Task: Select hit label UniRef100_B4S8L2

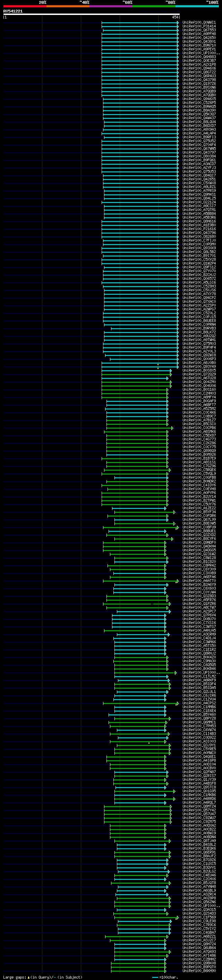Action: tap(199, 844)
